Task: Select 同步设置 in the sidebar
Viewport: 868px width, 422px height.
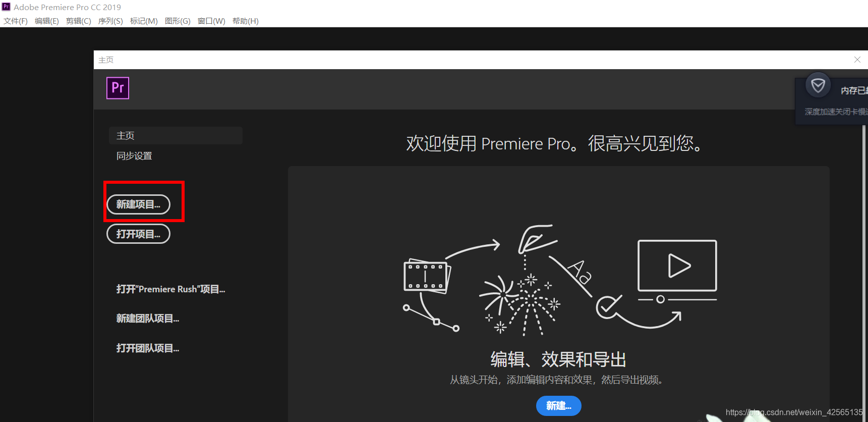Action: [134, 156]
